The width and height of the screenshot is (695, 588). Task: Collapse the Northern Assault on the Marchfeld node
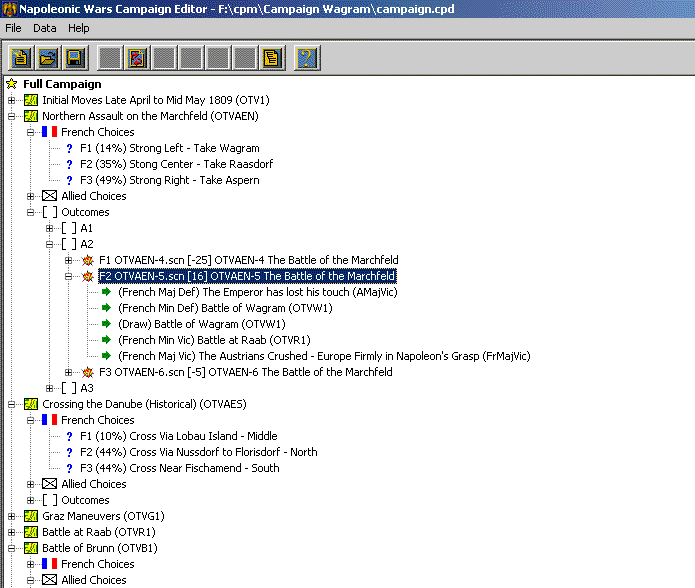pos(12,116)
